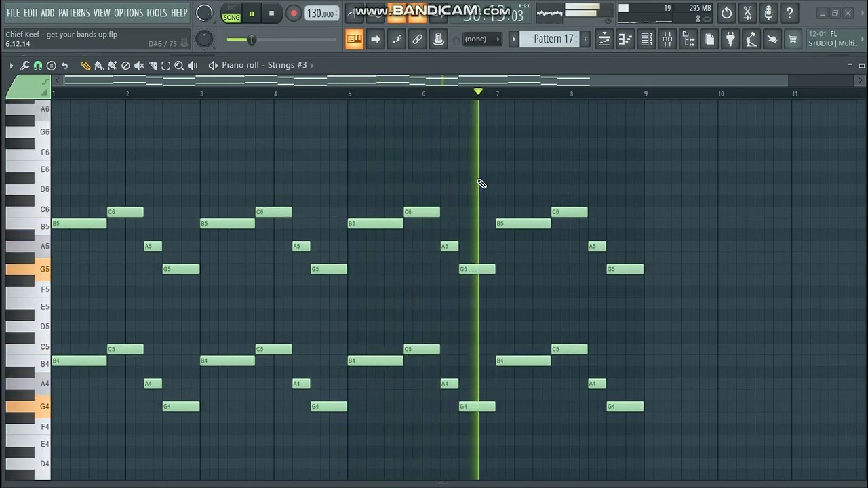Select the Zoom magnifier tool
This screenshot has height=488, width=868.
(179, 66)
